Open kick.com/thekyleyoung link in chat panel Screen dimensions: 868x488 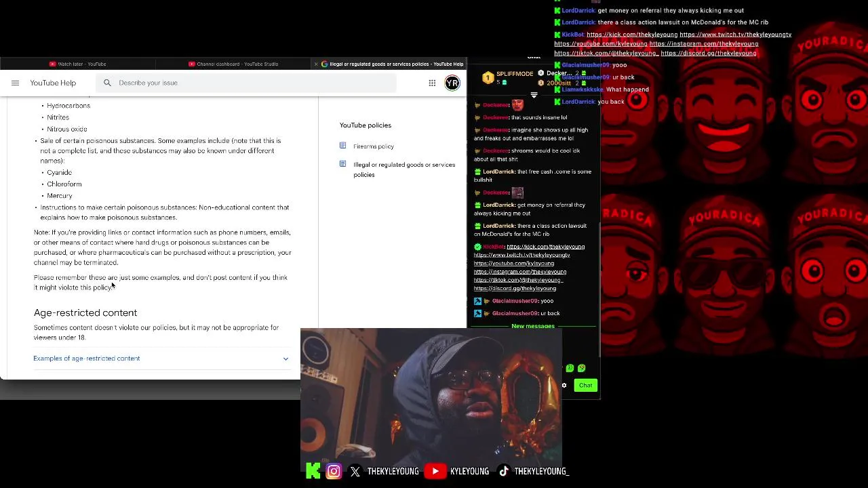[545, 247]
